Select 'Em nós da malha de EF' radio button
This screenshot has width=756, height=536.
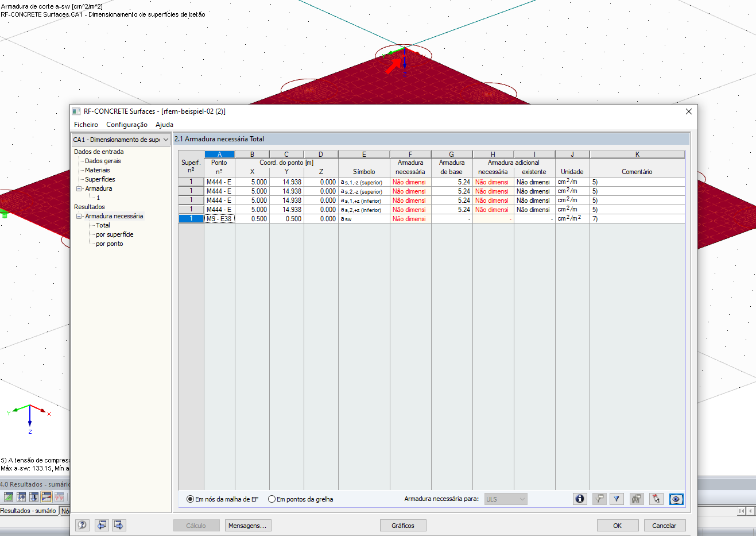190,499
